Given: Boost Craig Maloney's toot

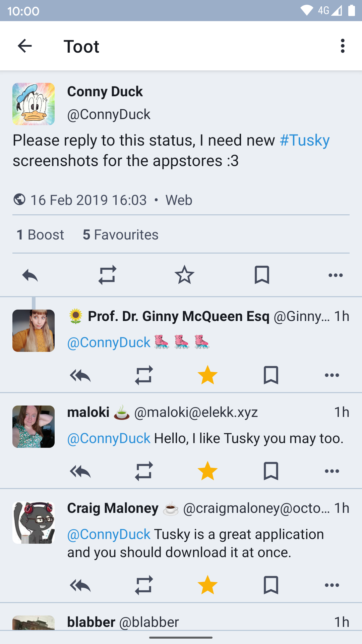Looking at the screenshot, I should [144, 585].
